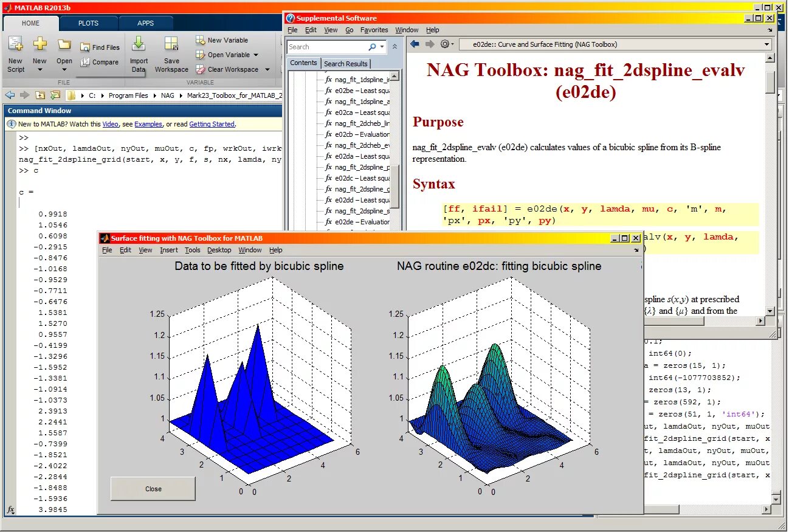Click the value 0.9918 in Command Window

point(53,214)
